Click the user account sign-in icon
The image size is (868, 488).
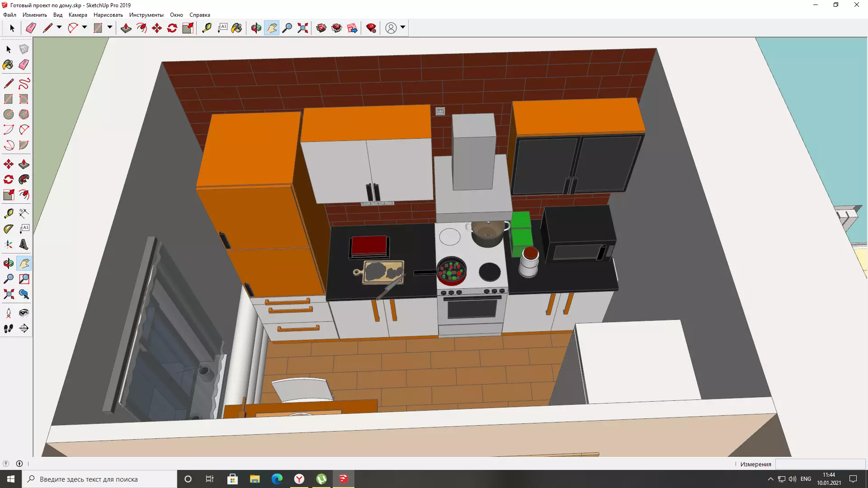[391, 28]
